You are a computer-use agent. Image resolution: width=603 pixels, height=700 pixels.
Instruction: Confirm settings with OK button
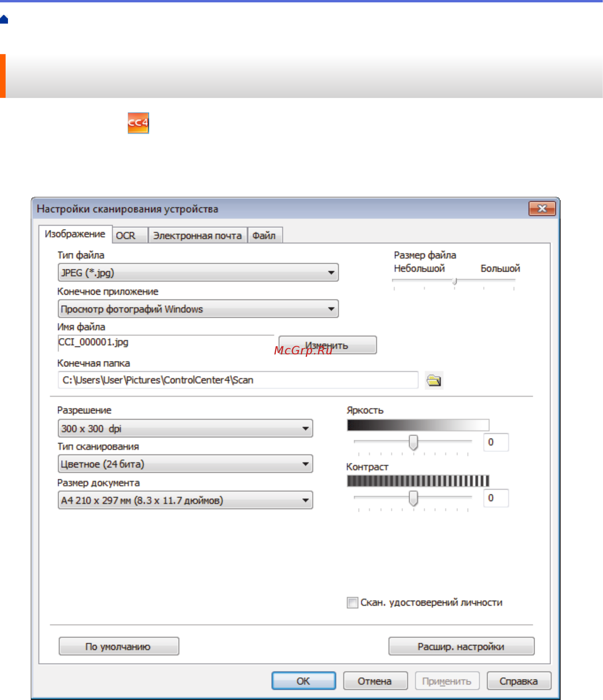303,681
